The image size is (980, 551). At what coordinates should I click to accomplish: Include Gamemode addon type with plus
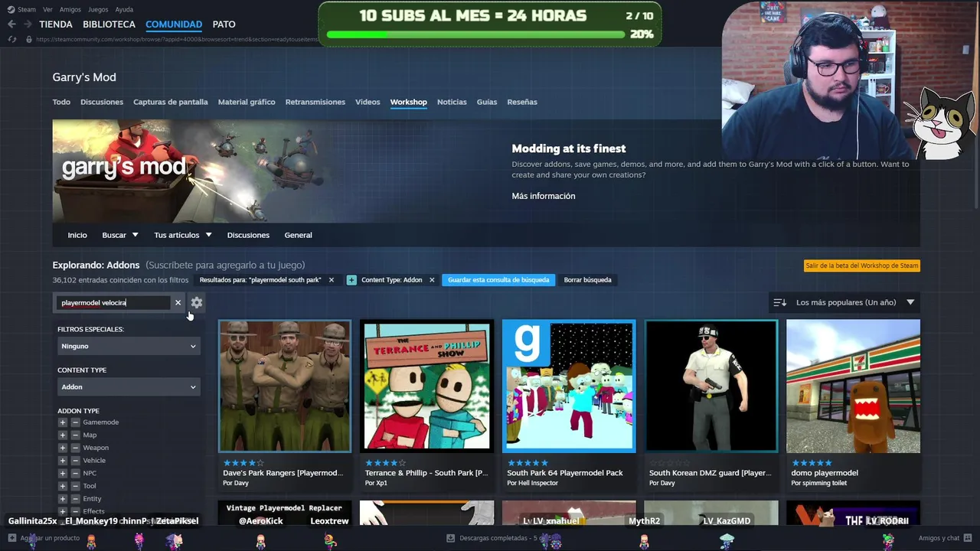pos(63,422)
